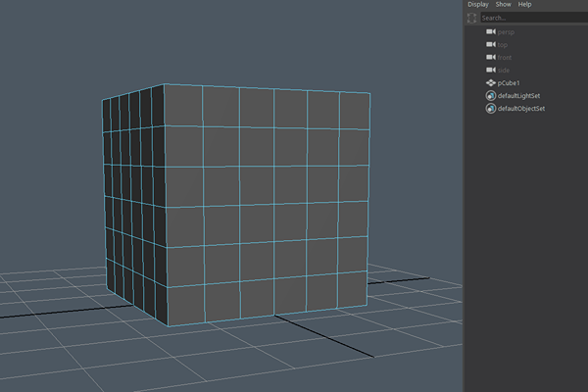Click the defaultObjectSet set icon
The height and width of the screenshot is (392, 588).
click(491, 108)
